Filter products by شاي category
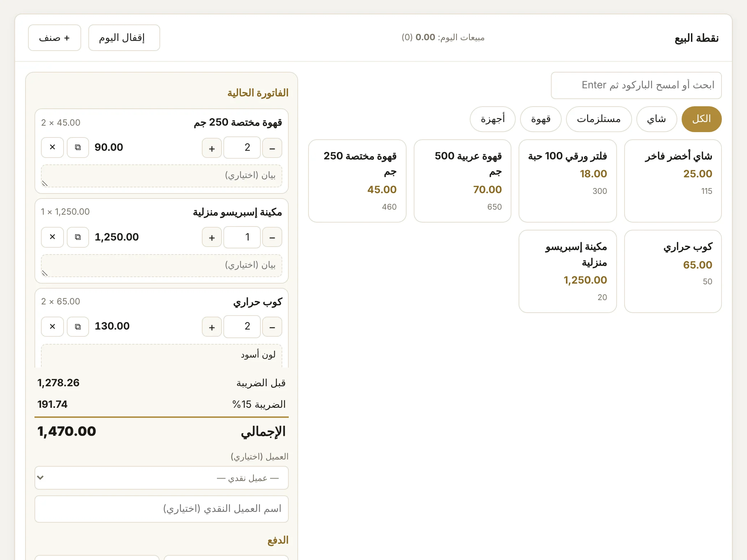 click(x=656, y=119)
